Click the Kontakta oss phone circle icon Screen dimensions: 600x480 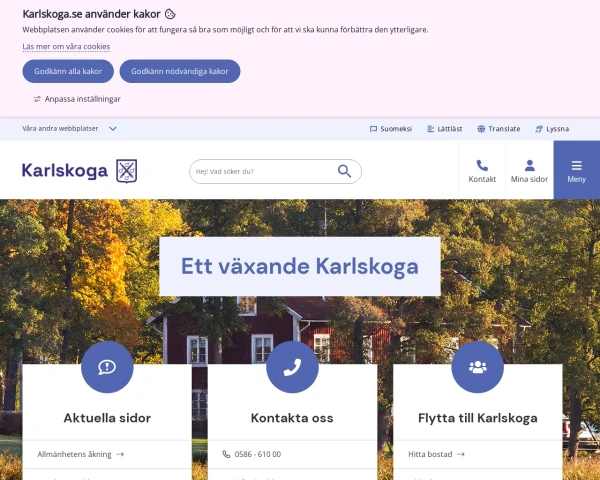pos(292,367)
